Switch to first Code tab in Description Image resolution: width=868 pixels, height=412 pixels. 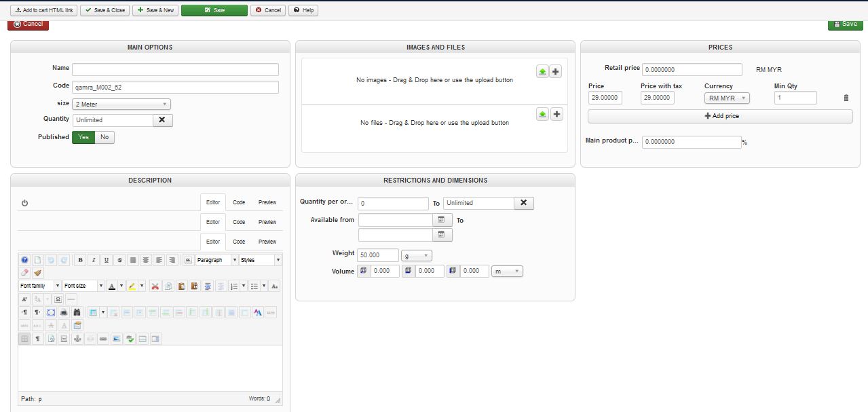pyautogui.click(x=239, y=202)
